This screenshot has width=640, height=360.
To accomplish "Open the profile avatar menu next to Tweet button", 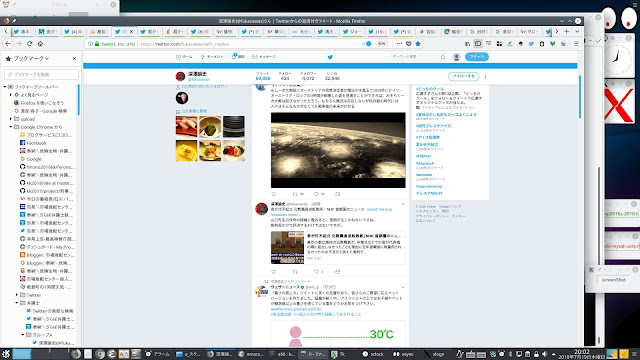I will [457, 57].
